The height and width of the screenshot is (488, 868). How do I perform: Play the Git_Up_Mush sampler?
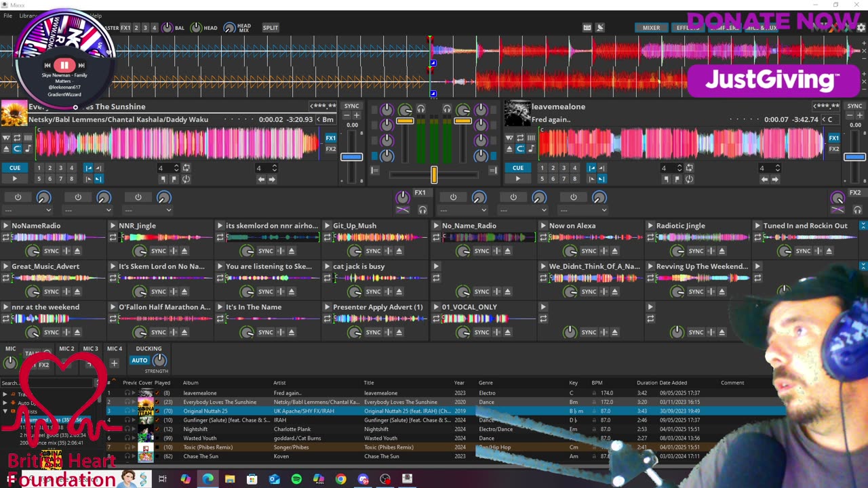327,226
